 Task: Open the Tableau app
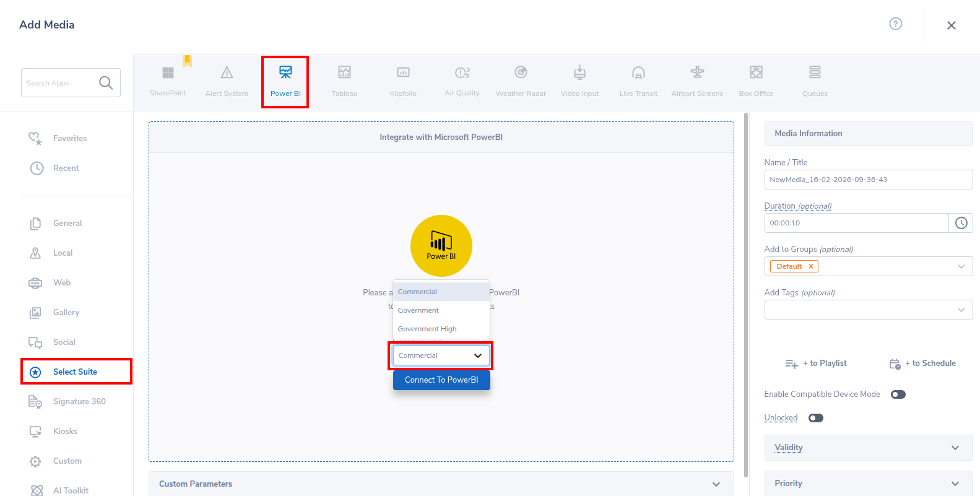click(x=344, y=81)
